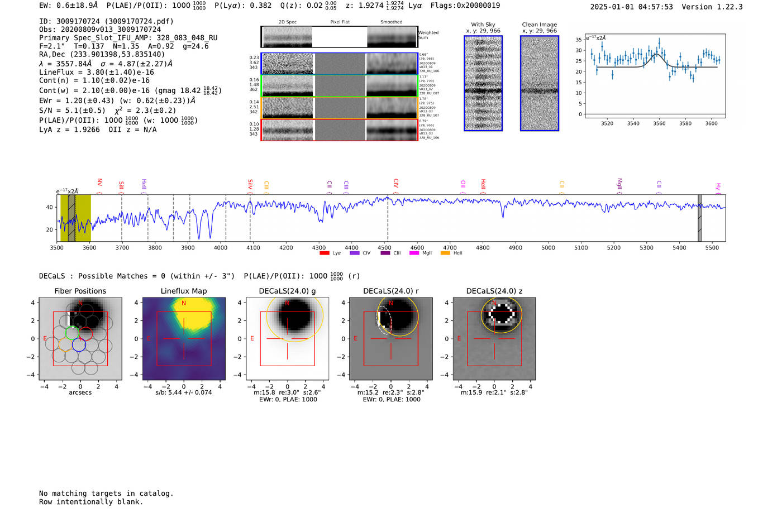Click 'No matching targets in catalog.' text
782x532 pixels.
(106, 493)
